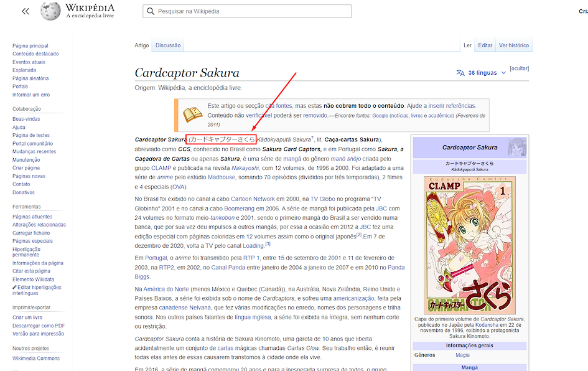Screen dimensions: 588x371
Task: Click small thumbnail in infobox header
Action: 516,147
